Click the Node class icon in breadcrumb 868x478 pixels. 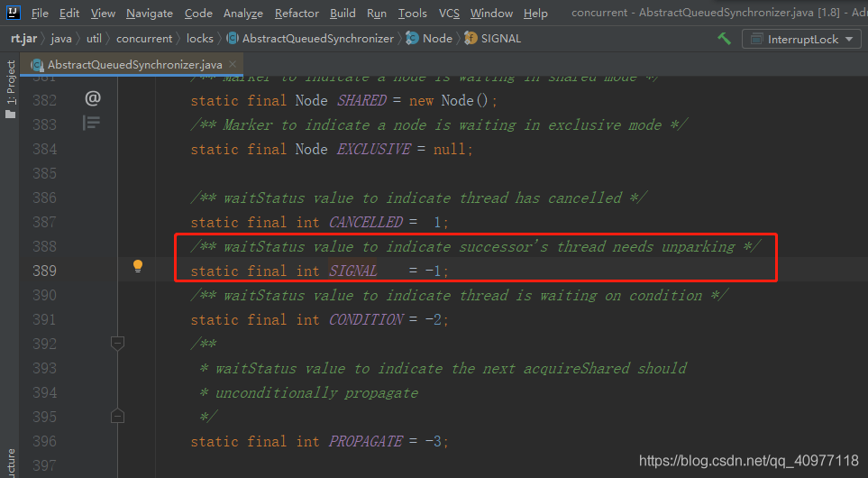pyautogui.click(x=413, y=39)
